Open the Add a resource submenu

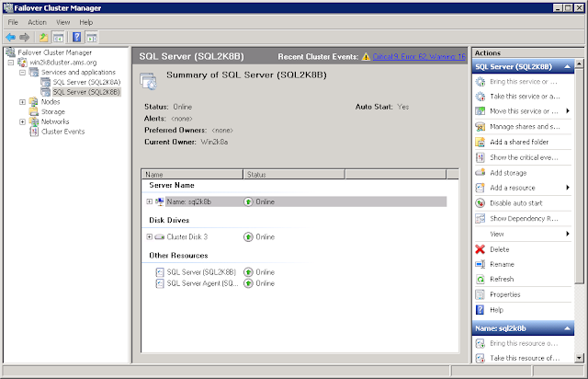(568, 188)
